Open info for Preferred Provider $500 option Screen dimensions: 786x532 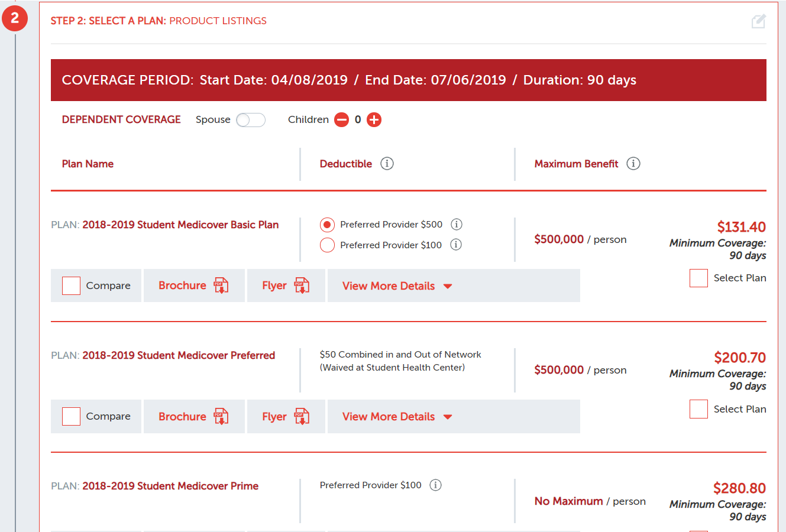457,225
